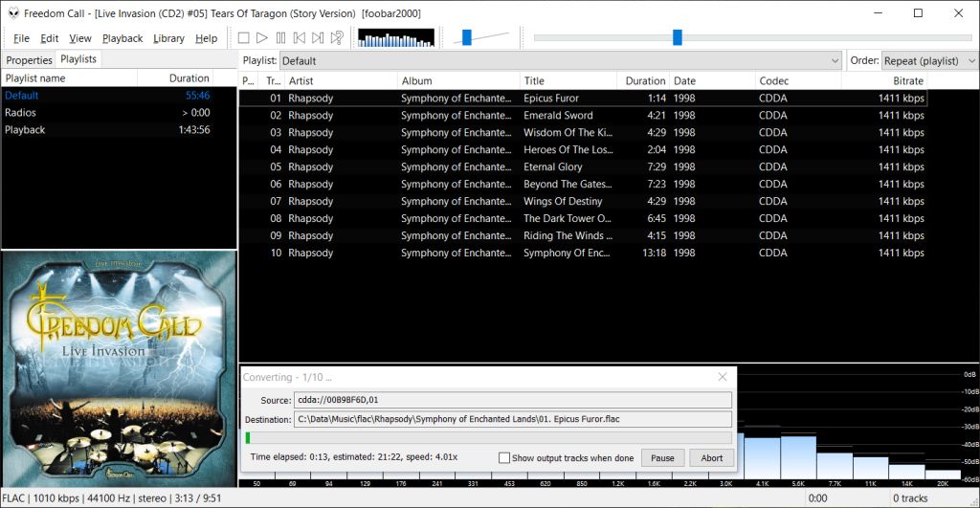
Task: Click the foobar2000 alien icon in title bar
Action: 13,13
